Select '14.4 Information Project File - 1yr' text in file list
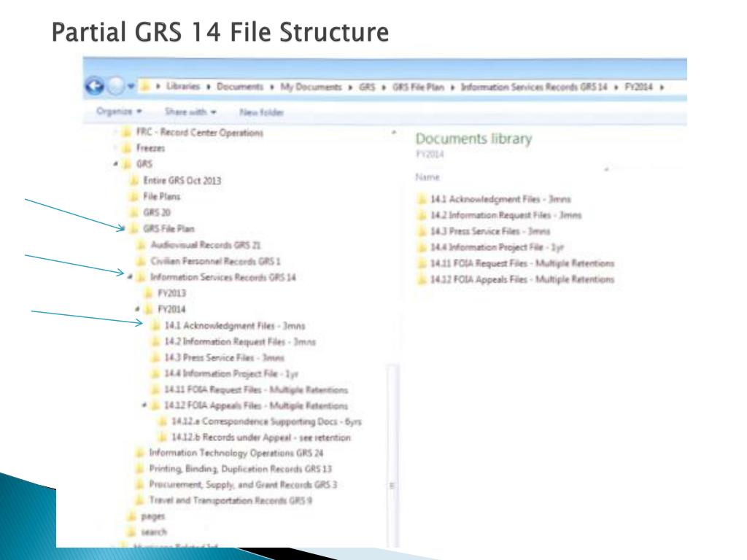The width and height of the screenshot is (747, 560). click(x=498, y=247)
